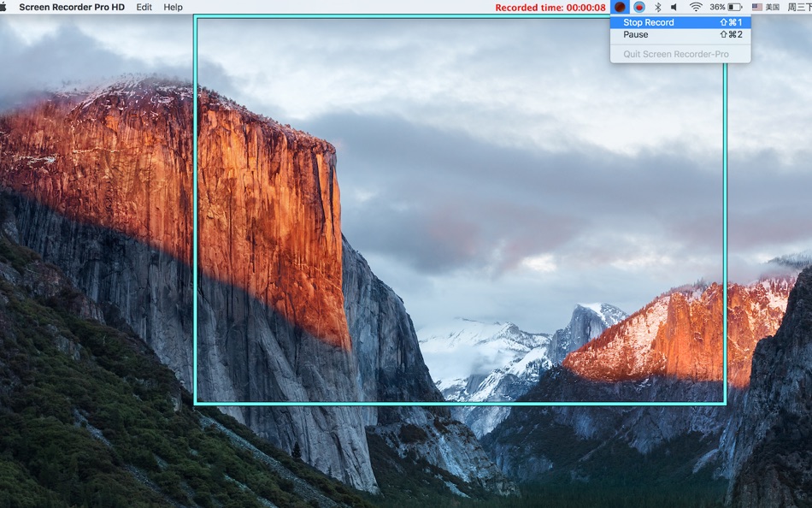Click the battery indicator icon
This screenshot has width=812, height=508.
coord(735,7)
